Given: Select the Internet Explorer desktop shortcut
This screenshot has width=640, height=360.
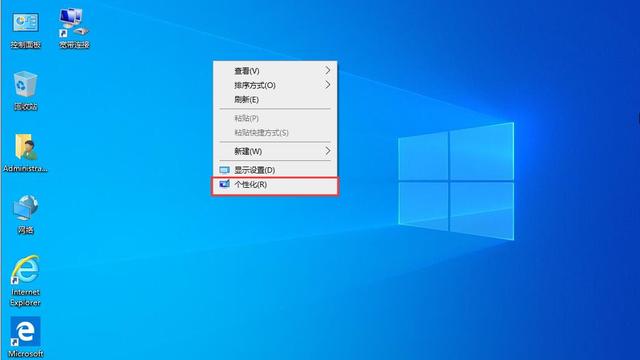Looking at the screenshot, I should tap(25, 270).
